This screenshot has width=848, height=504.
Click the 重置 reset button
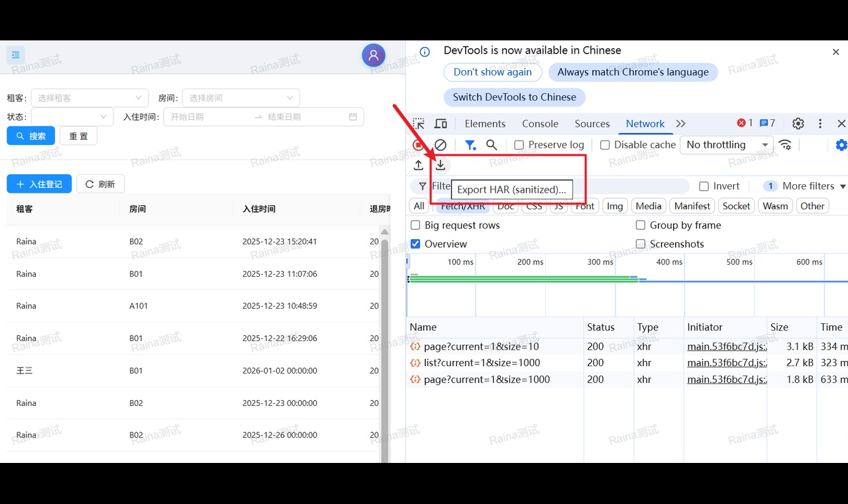click(x=79, y=136)
